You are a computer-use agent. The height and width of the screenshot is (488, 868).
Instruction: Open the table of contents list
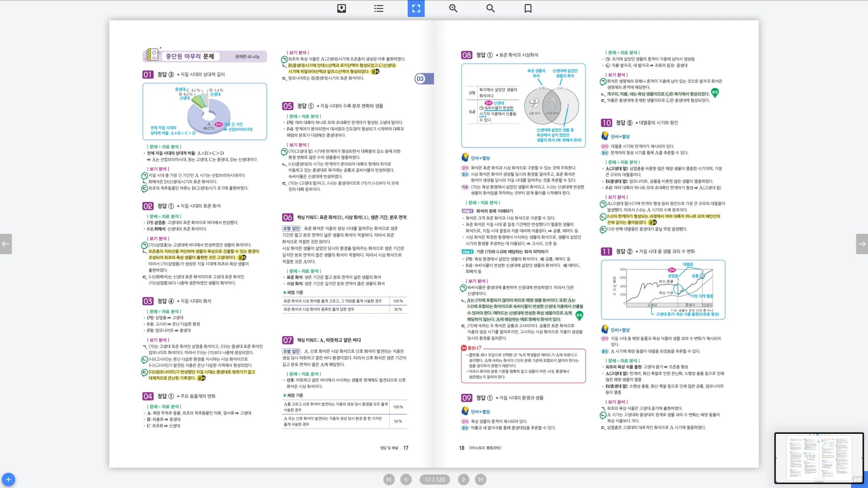pos(378,8)
